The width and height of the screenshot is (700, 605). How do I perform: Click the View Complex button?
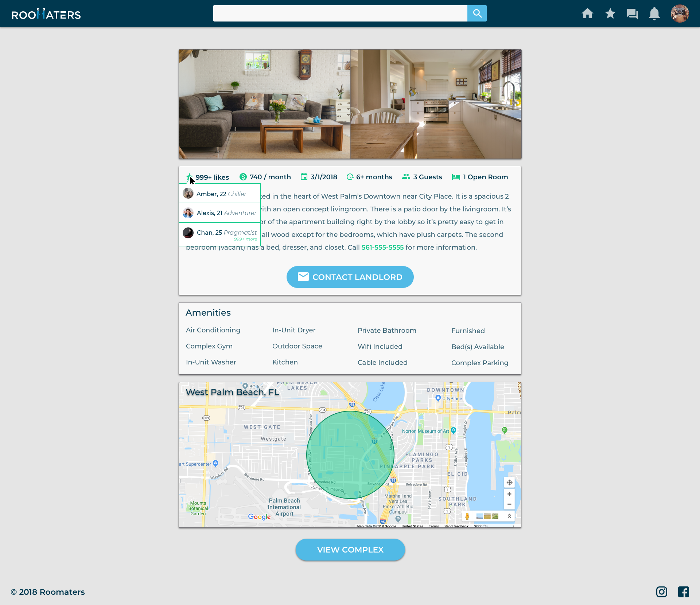(x=350, y=550)
